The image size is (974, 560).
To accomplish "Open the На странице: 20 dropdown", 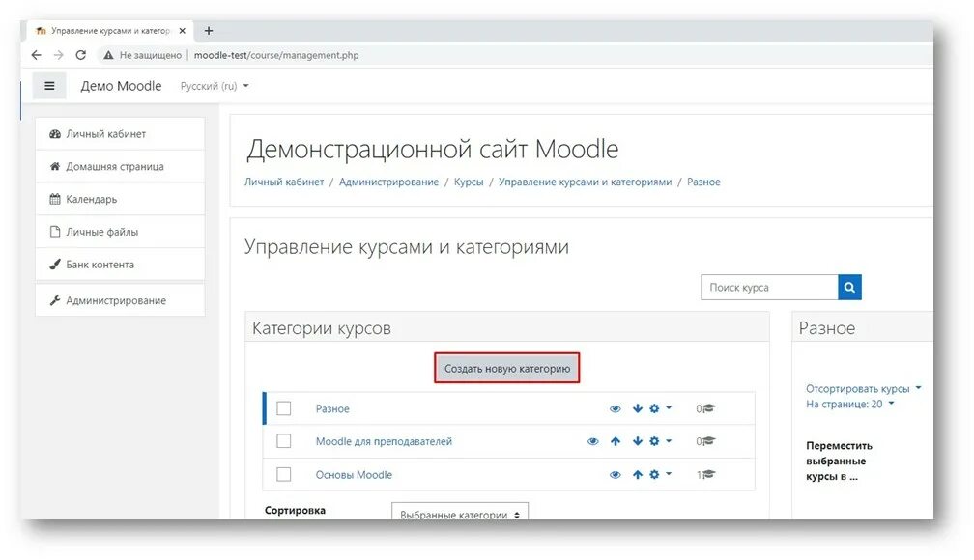I will click(849, 405).
